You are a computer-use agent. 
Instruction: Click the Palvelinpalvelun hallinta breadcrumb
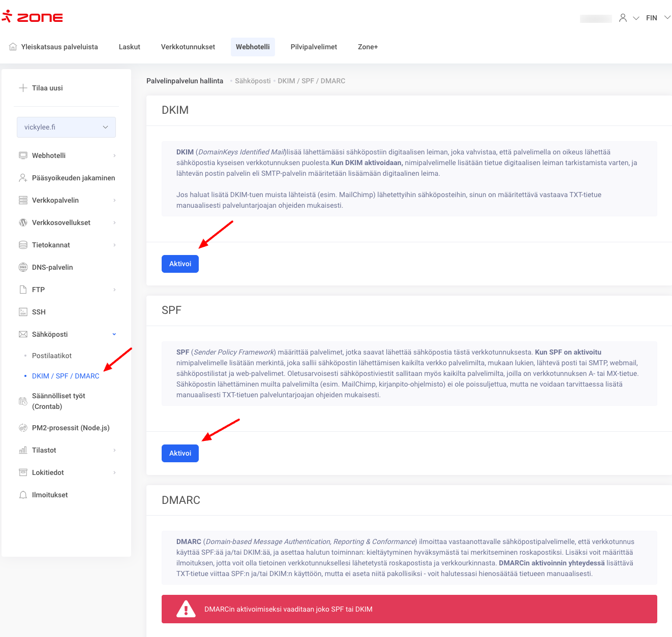[x=185, y=81]
